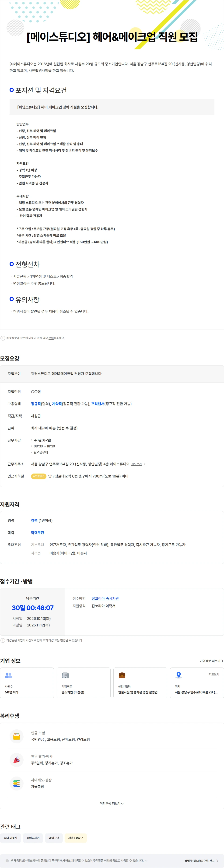224x868 pixels.
Task: Click the 학력무관 education text
Action: click(x=37, y=533)
